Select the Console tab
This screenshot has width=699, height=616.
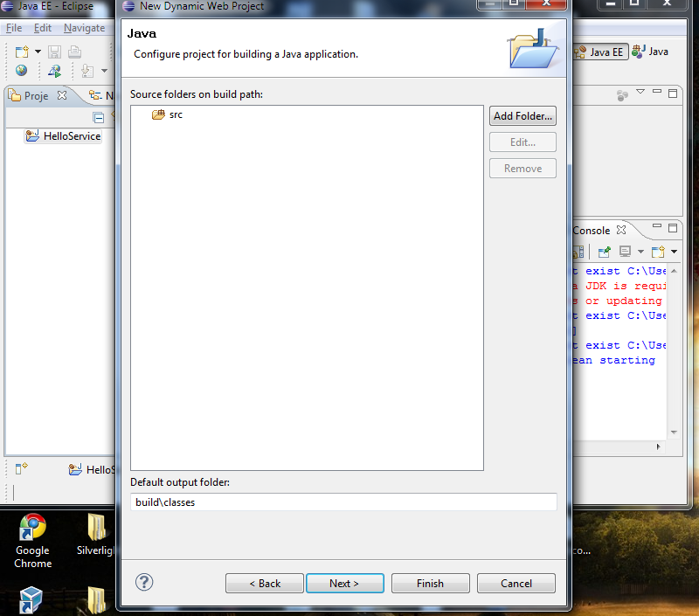tap(592, 231)
